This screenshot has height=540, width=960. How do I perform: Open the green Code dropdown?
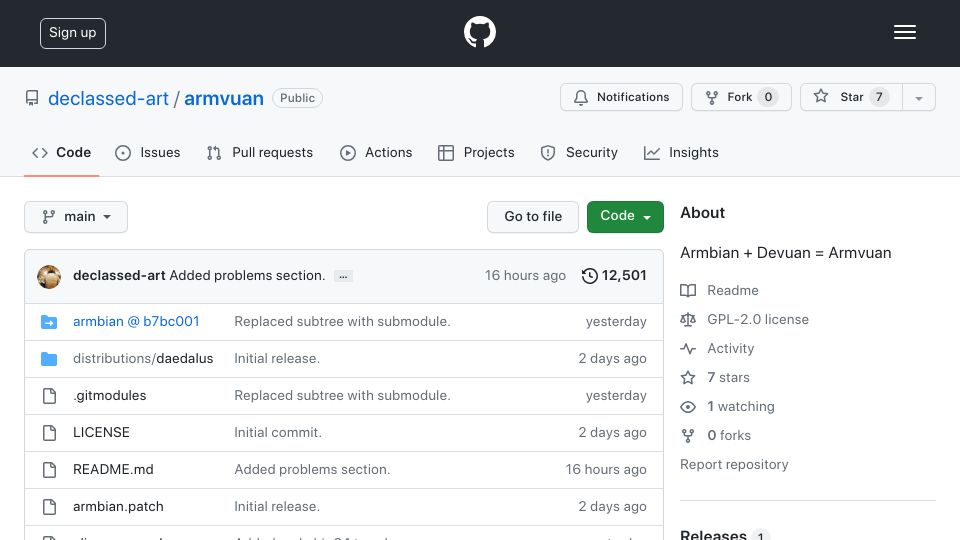coord(625,217)
